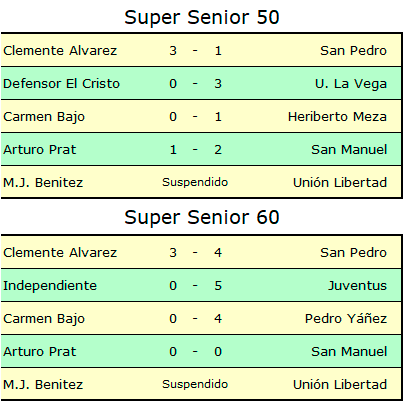This screenshot has height=401, width=403.
Task: Select Clemente Alvarez in Super Senior 50
Action: (60, 51)
